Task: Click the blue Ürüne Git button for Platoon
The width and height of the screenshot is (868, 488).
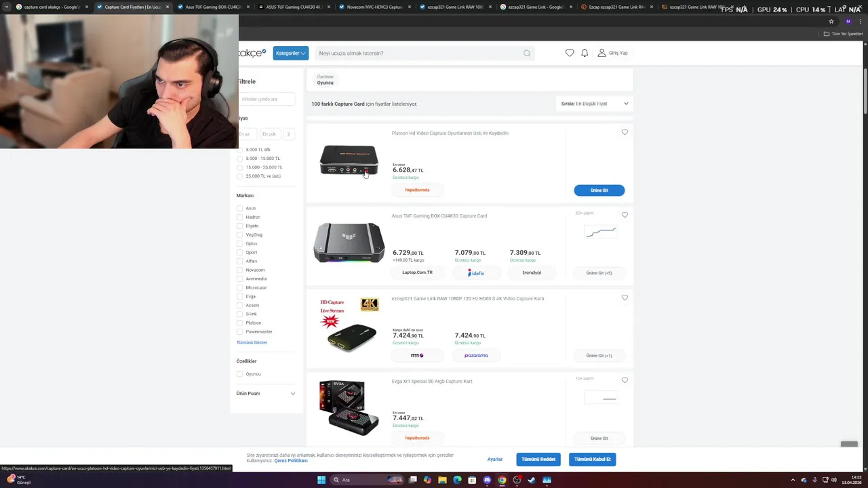Action: pyautogui.click(x=599, y=190)
